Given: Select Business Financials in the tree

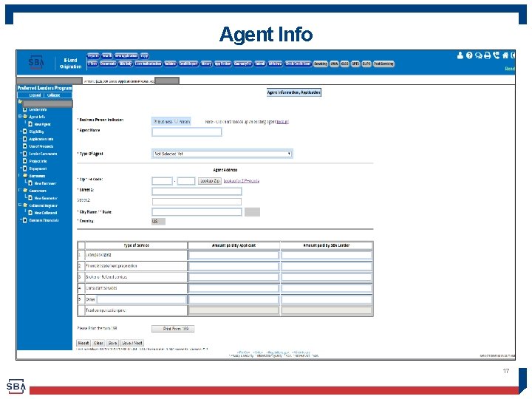Looking at the screenshot, I should click(44, 220).
